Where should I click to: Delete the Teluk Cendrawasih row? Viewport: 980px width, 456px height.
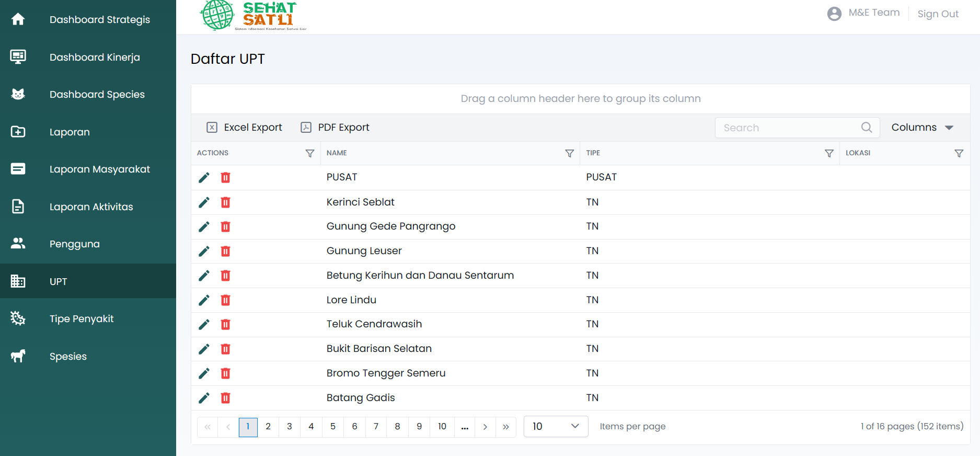click(225, 324)
